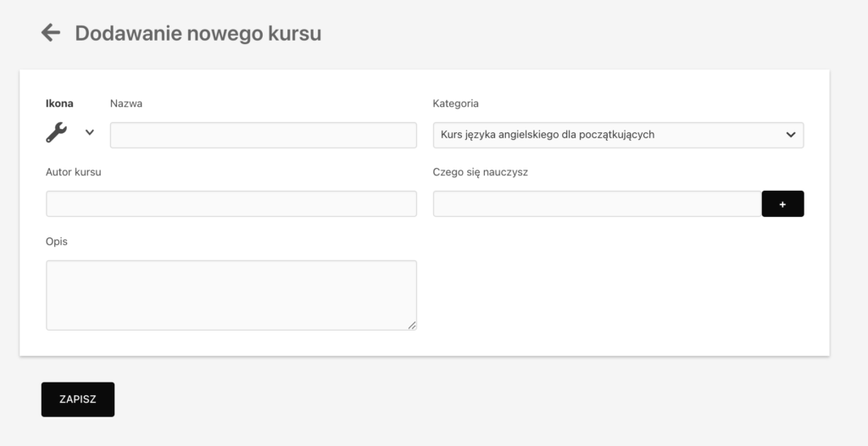Focus the Autor kursu input field
This screenshot has width=868, height=446.
coord(231,203)
